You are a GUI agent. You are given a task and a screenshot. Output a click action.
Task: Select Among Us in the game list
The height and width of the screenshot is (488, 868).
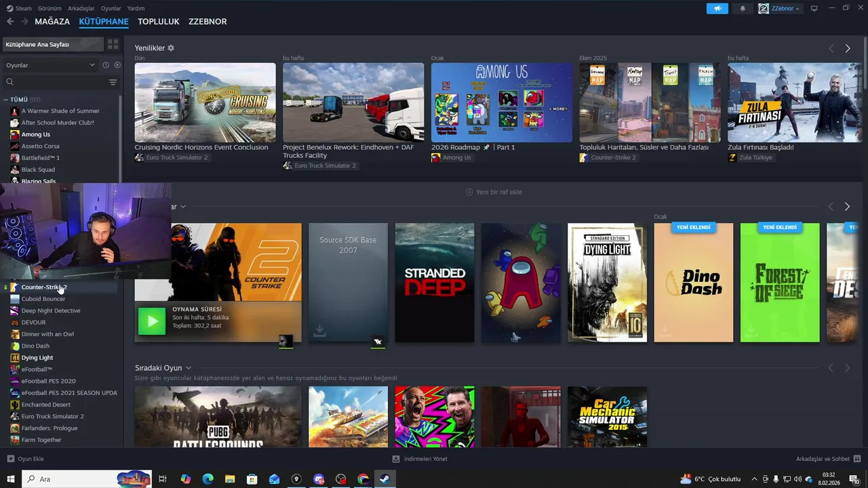tap(36, 134)
